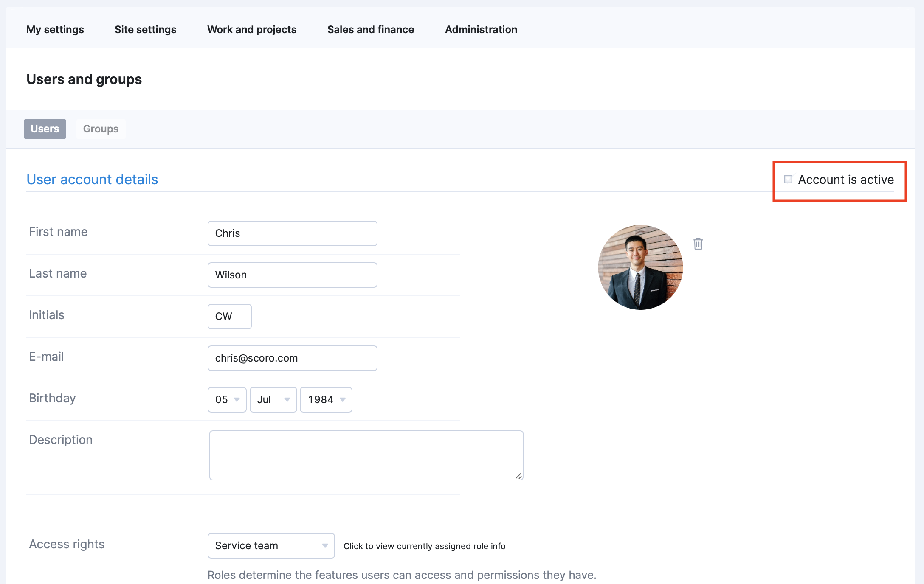
Task: Open the birthday year dropdown showing 1984
Action: tap(326, 399)
